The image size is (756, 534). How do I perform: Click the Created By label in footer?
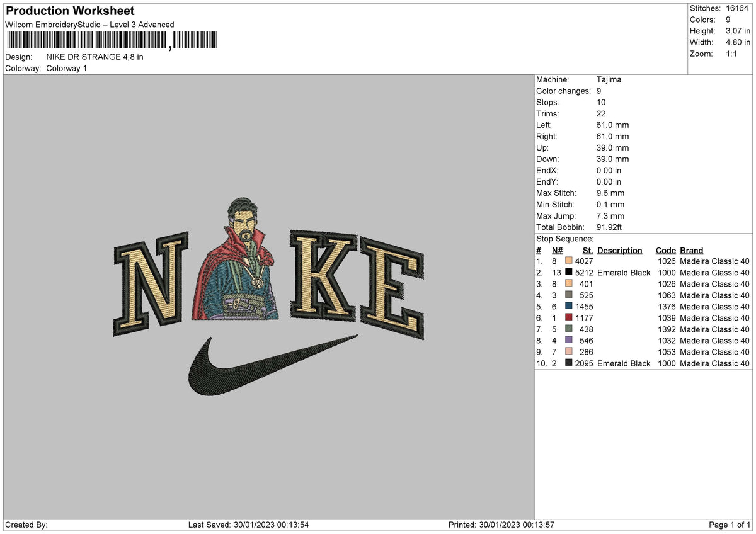[26, 525]
